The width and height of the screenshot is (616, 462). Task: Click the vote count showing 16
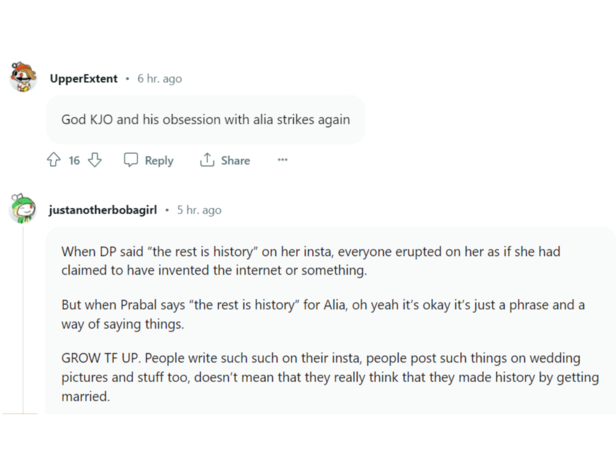(x=74, y=160)
